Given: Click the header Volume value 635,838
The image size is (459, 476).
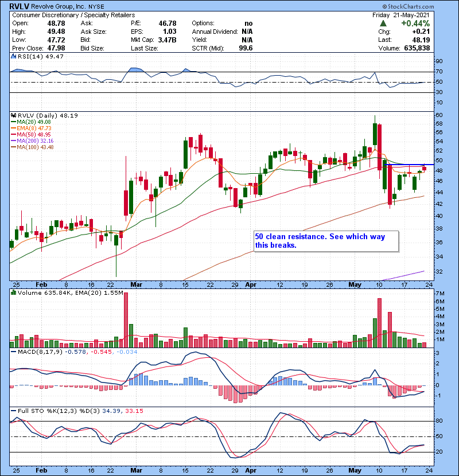Looking at the screenshot, I should coord(417,48).
